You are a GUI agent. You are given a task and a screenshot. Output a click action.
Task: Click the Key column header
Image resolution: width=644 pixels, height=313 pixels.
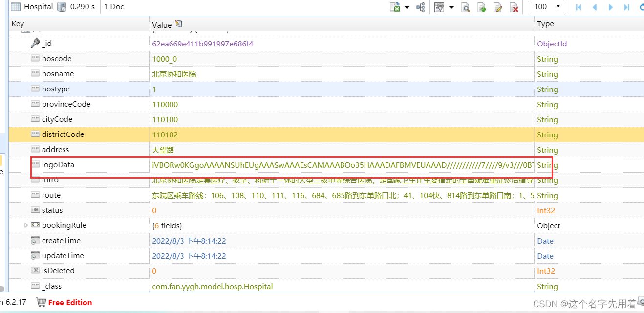(x=79, y=24)
